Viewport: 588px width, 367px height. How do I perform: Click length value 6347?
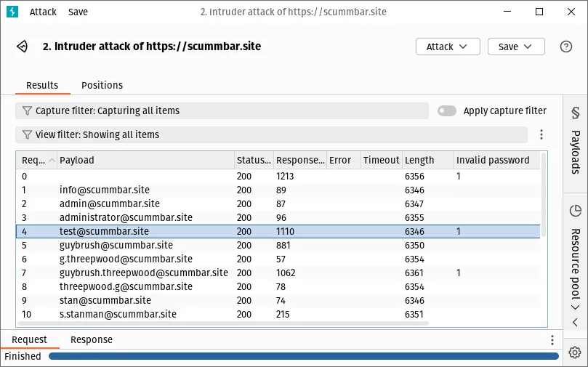(x=414, y=204)
